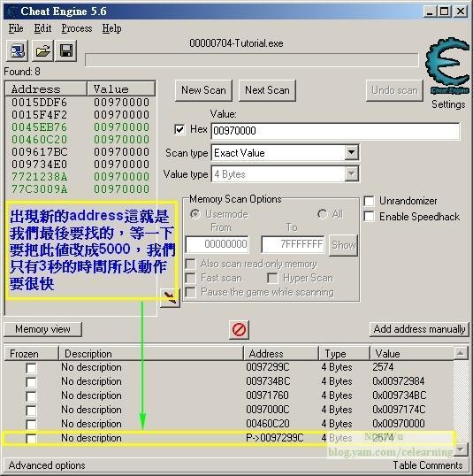
Task: Select result address 009617BC
Action: tap(39, 152)
